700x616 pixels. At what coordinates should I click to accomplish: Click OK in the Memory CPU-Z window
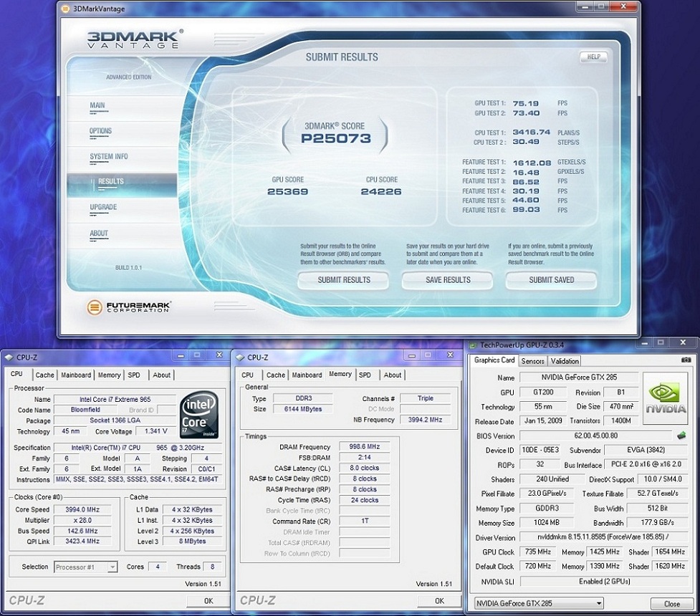pyautogui.click(x=439, y=601)
